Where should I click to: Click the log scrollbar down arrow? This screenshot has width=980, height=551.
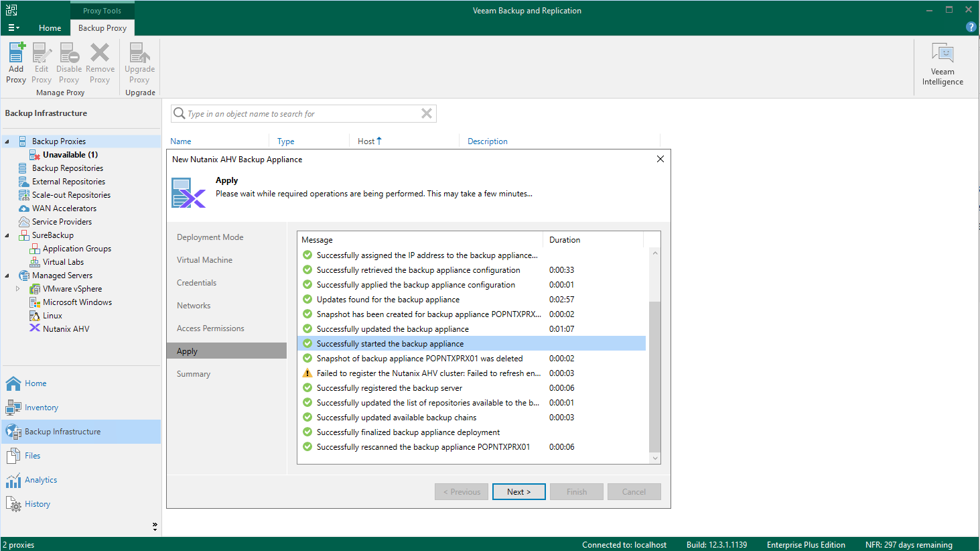click(x=655, y=458)
